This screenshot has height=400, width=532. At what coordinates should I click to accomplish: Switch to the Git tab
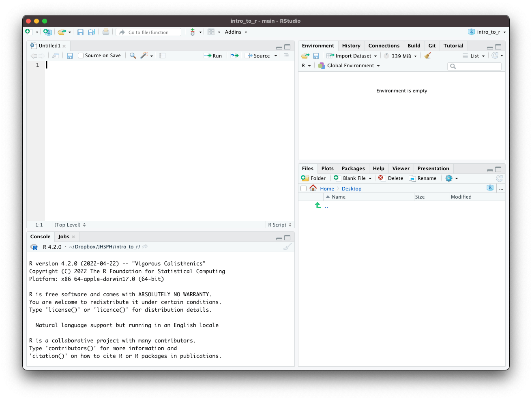(432, 45)
